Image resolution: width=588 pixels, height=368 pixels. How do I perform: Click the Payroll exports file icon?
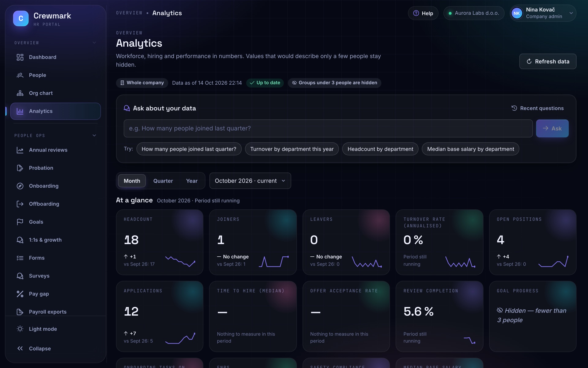pyautogui.click(x=20, y=312)
